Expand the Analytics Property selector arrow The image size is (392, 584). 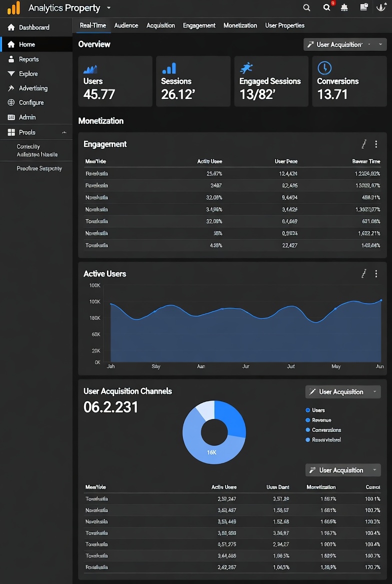click(x=109, y=8)
